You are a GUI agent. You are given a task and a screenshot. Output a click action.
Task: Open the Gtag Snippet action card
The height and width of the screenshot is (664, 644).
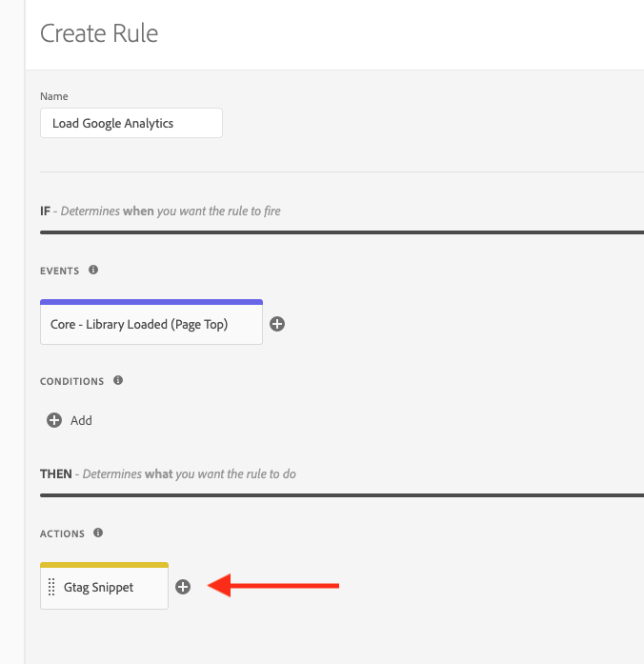[x=104, y=588]
